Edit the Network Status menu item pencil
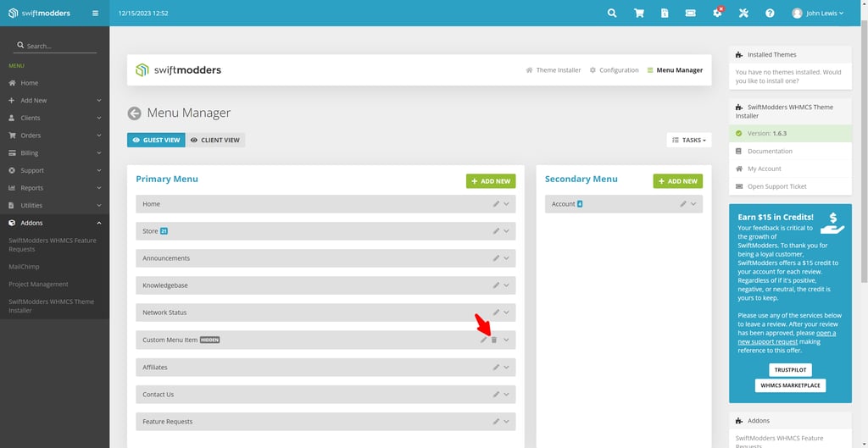Screen dimensions: 868x448 pyautogui.click(x=496, y=312)
